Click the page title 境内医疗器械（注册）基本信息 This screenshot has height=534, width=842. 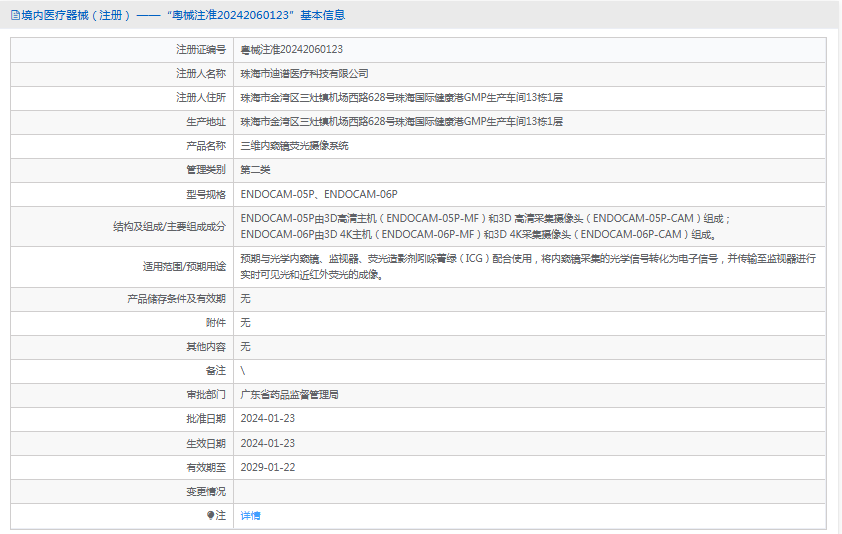183,16
